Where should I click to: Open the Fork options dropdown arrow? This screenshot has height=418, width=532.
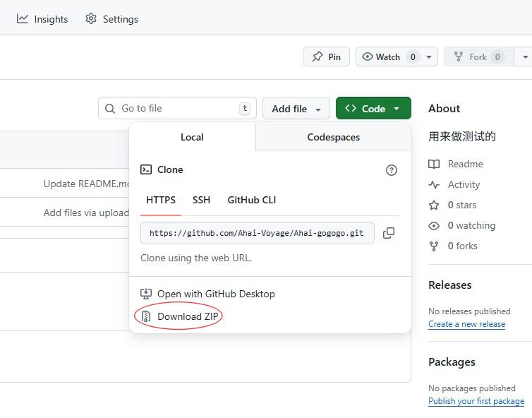tap(524, 56)
